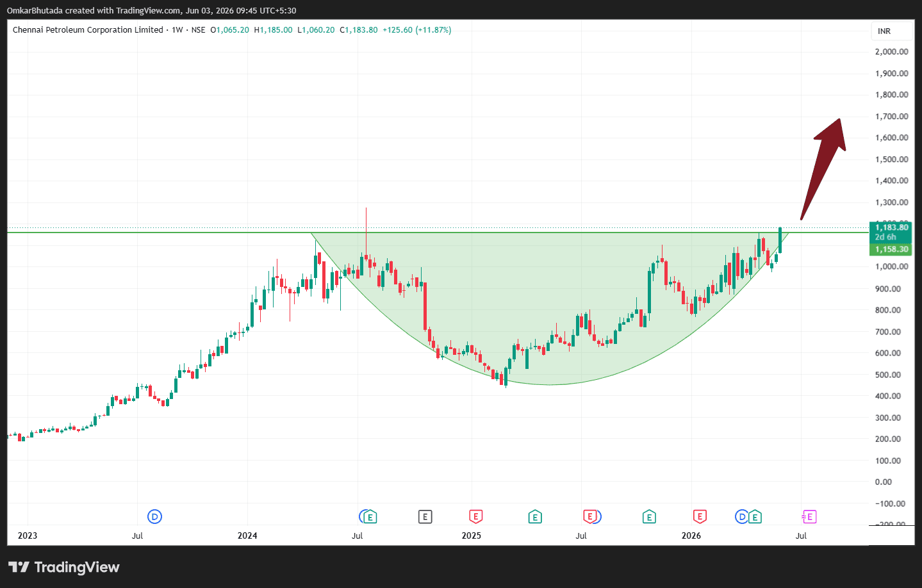
Task: Open the red earnings marker near Jul 2025
Action: [590, 516]
